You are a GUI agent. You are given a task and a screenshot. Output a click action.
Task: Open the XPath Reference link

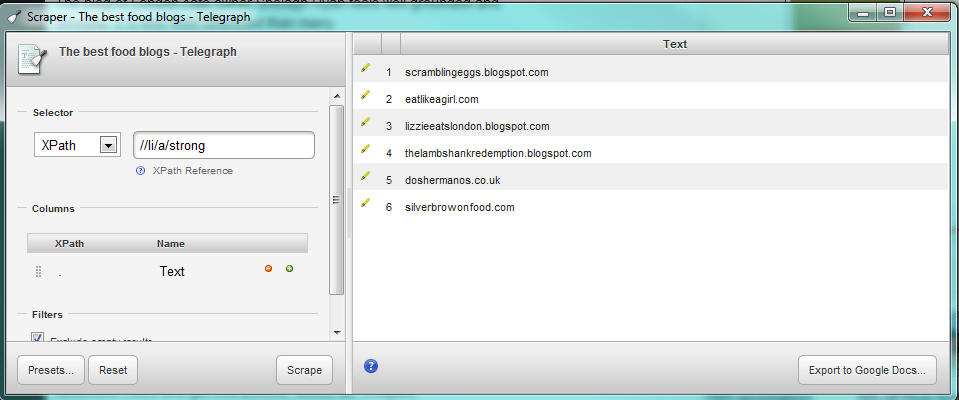(x=193, y=171)
